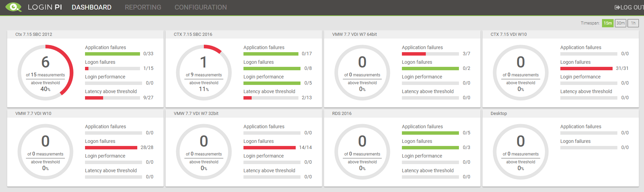The image size is (644, 192).
Task: Select the 1h timespan
Action: point(633,23)
